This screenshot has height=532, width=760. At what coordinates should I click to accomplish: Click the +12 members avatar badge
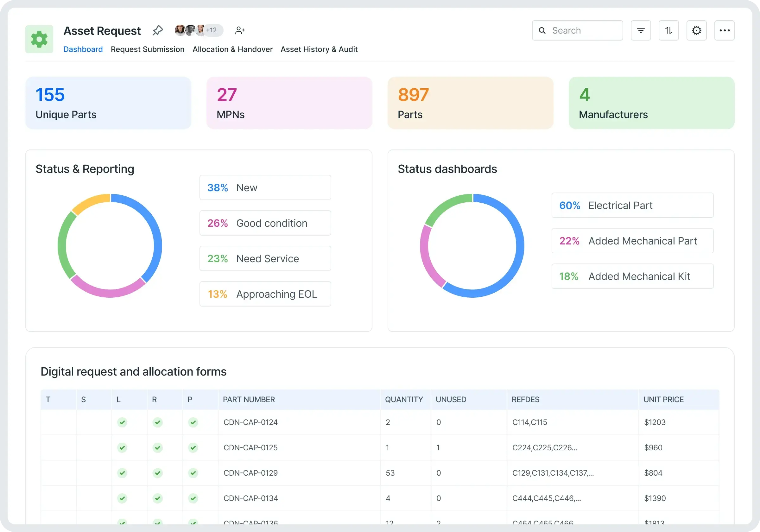pyautogui.click(x=212, y=30)
